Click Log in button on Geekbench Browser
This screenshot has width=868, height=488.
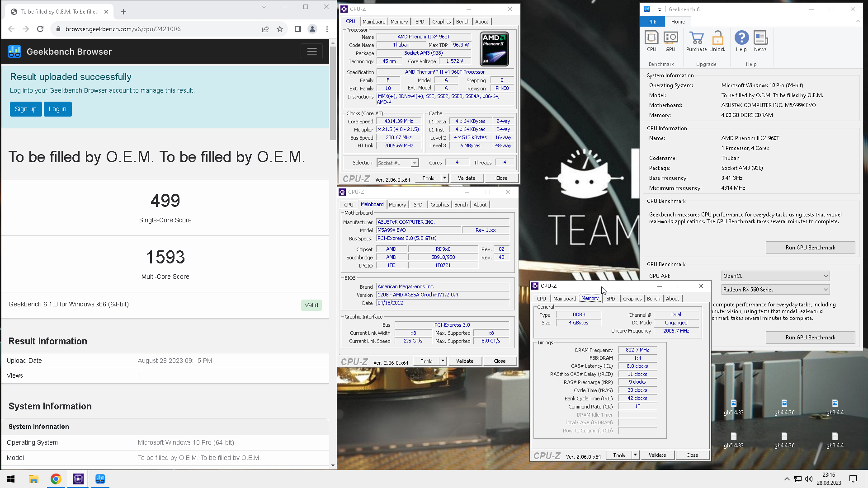coord(57,109)
